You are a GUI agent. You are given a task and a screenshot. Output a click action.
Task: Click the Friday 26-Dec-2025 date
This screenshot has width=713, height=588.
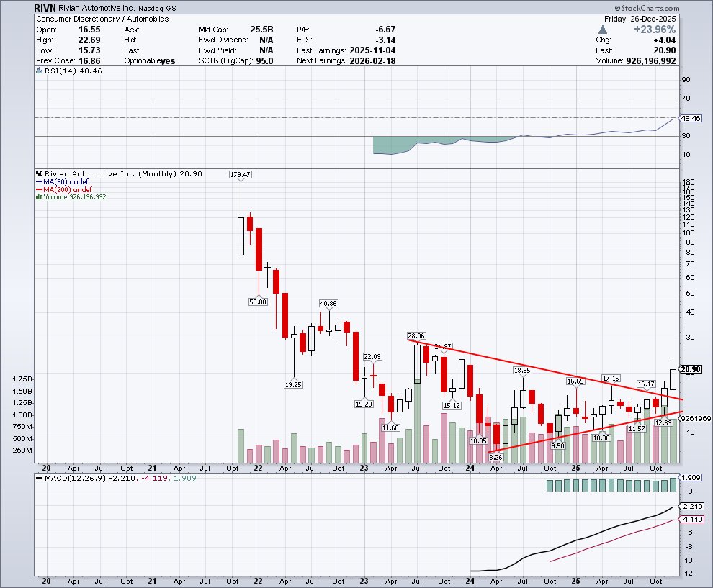tap(640, 19)
